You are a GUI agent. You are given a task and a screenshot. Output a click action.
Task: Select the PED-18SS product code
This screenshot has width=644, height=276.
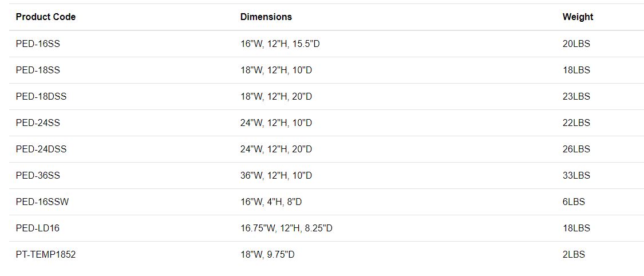click(x=38, y=70)
